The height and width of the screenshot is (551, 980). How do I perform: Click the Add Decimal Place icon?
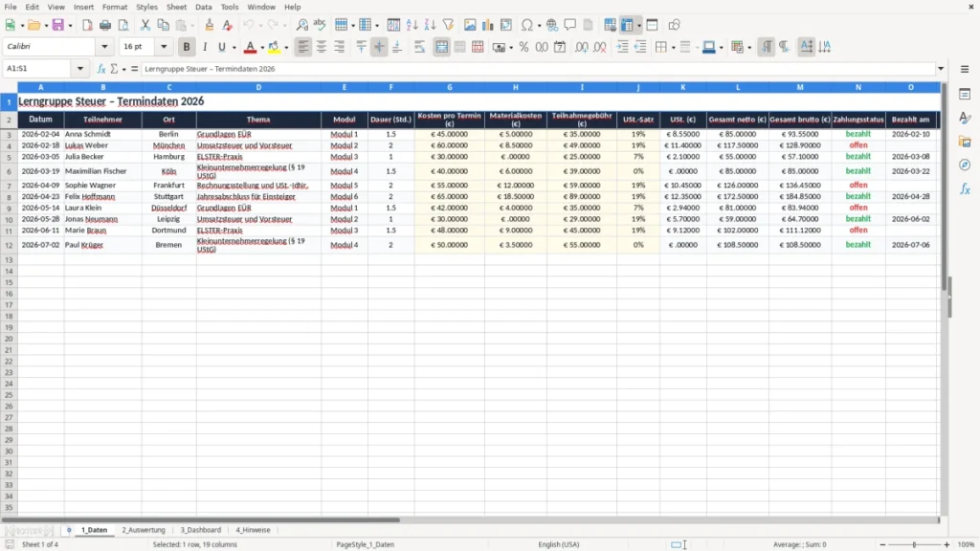click(581, 47)
